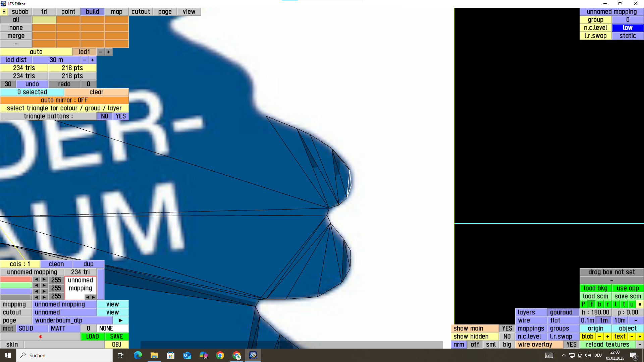This screenshot has width=644, height=362.
Task: Click the lod1 level selector
Action: tap(84, 52)
